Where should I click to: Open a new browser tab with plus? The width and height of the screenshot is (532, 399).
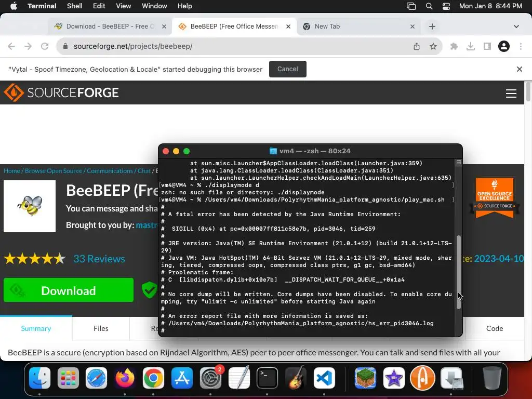pos(432,26)
